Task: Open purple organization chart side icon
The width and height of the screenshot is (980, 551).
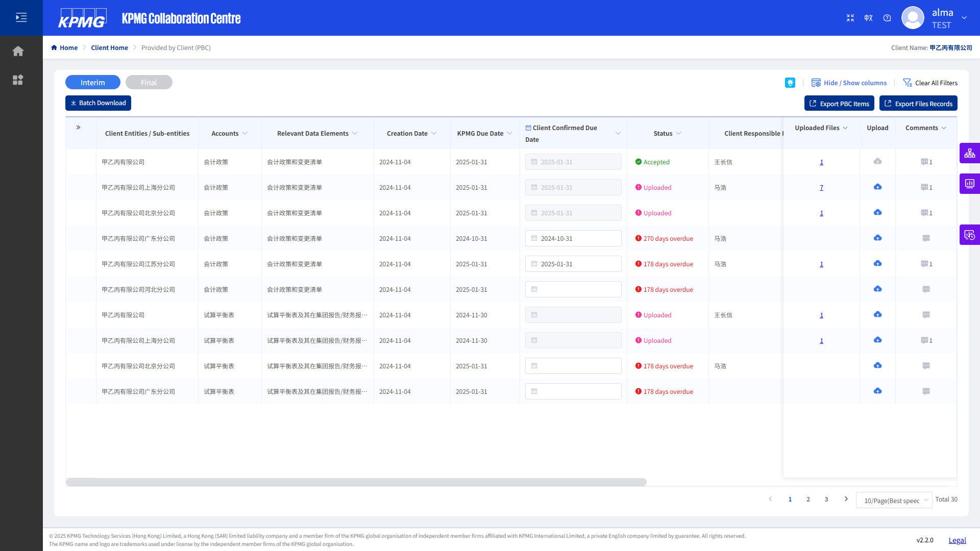Action: [x=969, y=153]
